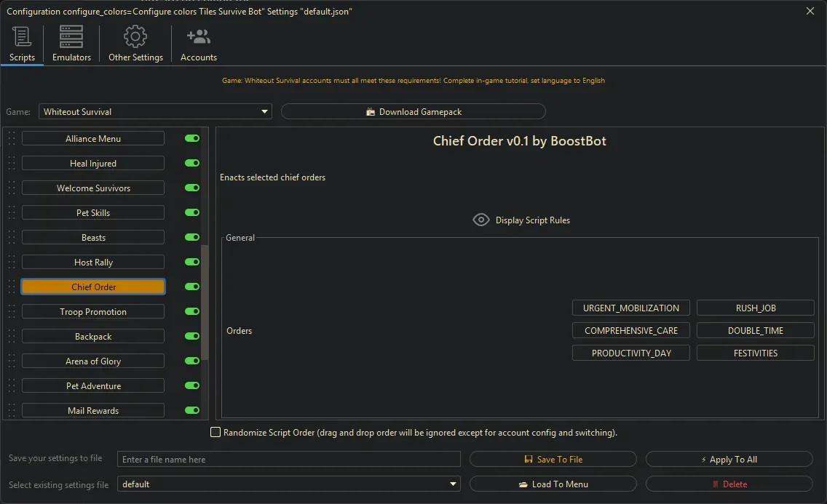Open Other Settings gear icon
The image size is (827, 504).
tap(135, 37)
